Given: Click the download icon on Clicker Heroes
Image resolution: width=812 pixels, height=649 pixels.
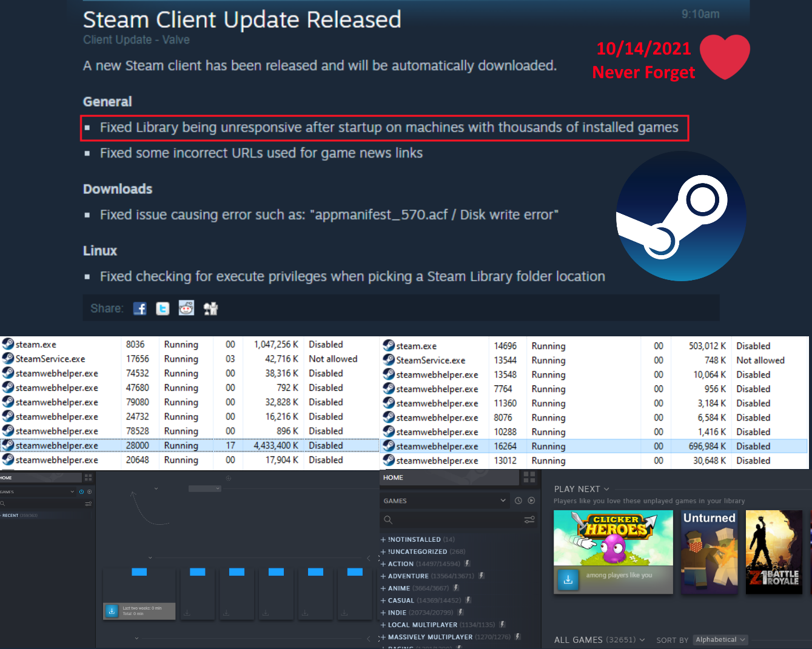Looking at the screenshot, I should (x=568, y=580).
